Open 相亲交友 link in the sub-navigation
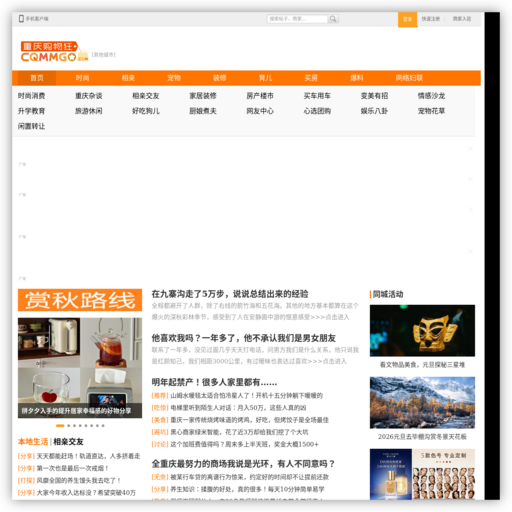512x512 pixels. [x=146, y=96]
